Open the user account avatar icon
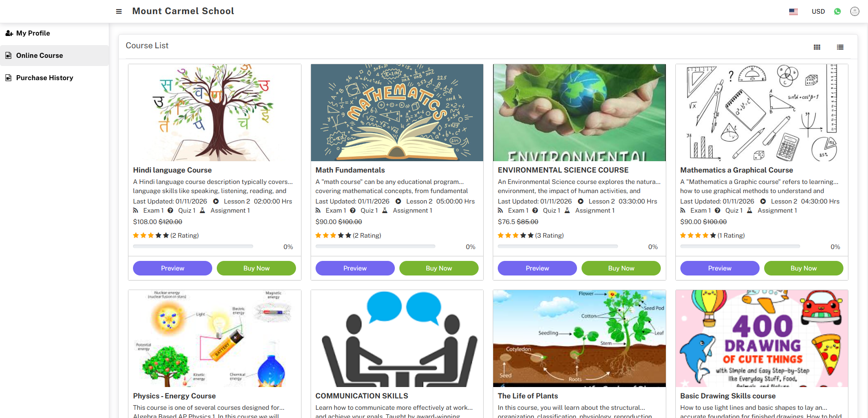 (x=855, y=11)
